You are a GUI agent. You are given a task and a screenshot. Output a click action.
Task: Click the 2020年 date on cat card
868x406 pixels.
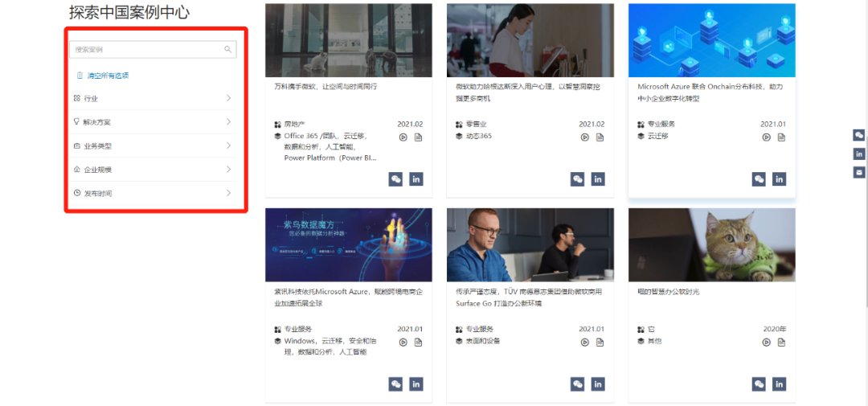[x=775, y=329]
